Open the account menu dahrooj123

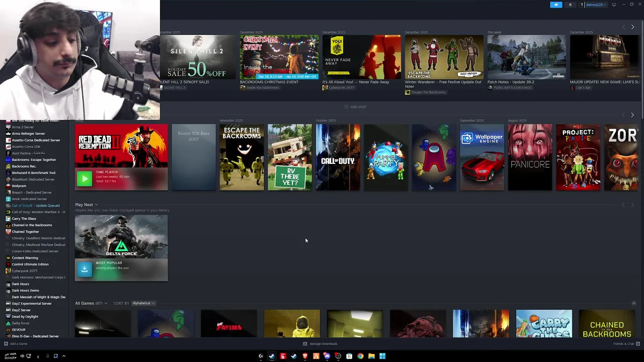(595, 5)
